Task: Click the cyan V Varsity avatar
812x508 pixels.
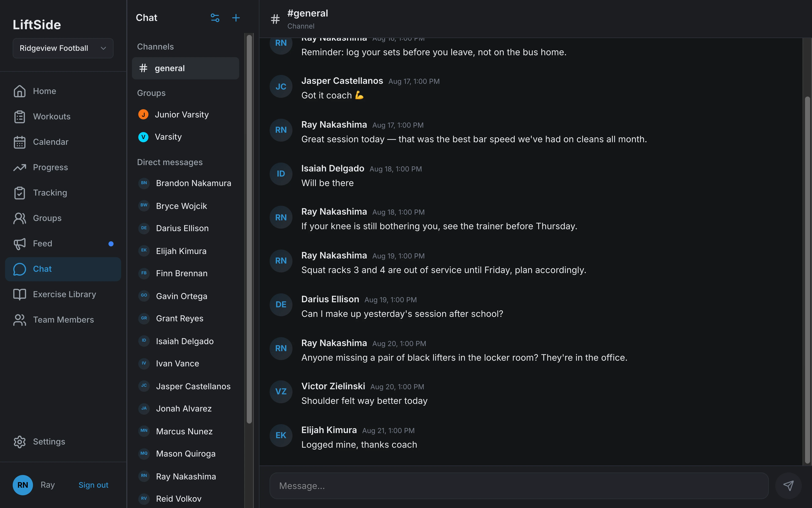Action: 143,137
